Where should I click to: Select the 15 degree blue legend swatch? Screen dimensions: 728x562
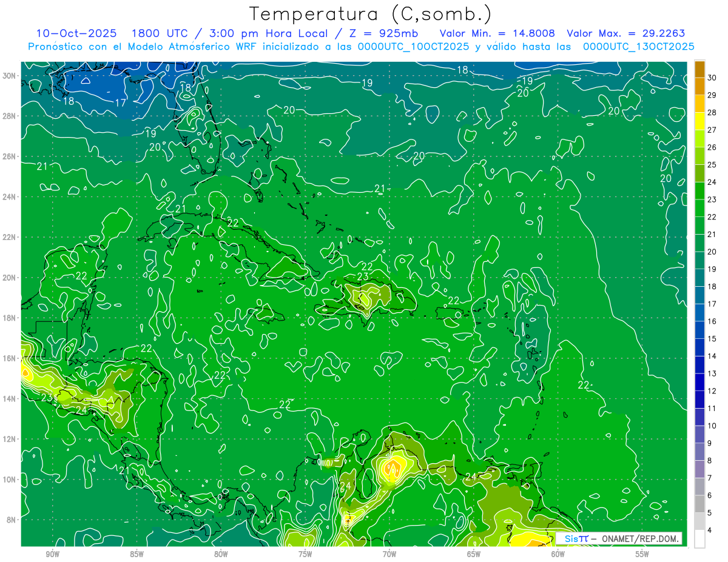tap(699, 330)
